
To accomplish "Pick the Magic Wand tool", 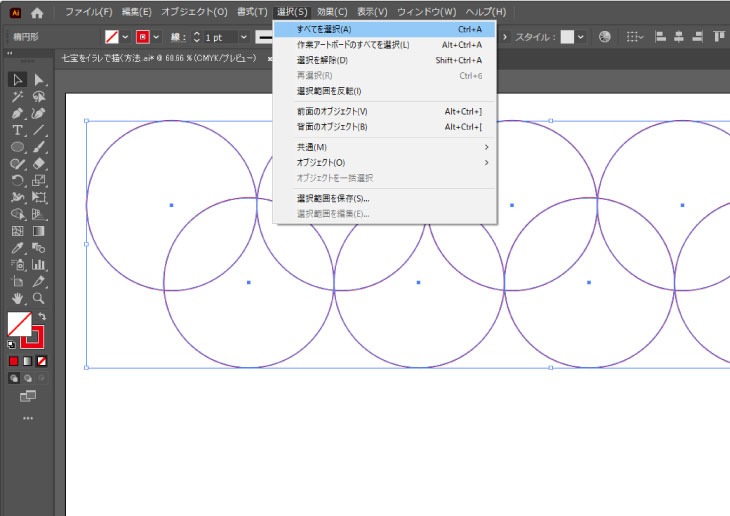I will [17, 97].
